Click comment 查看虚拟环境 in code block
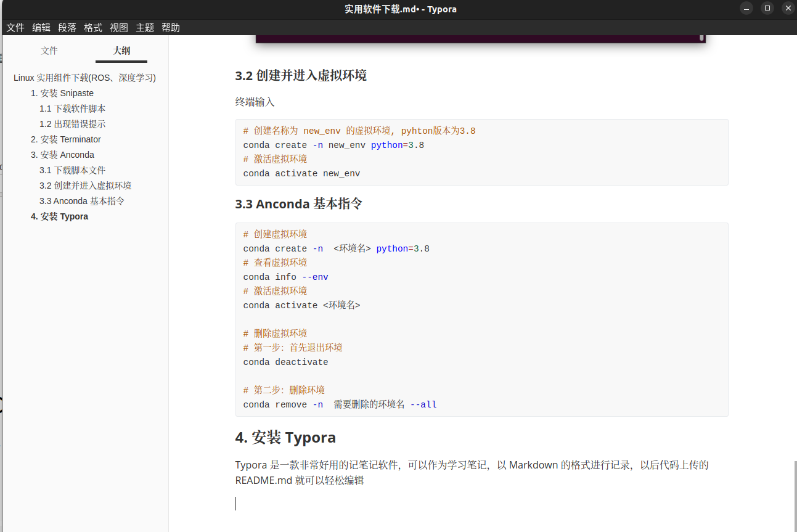Image resolution: width=797 pixels, height=532 pixels. click(275, 263)
